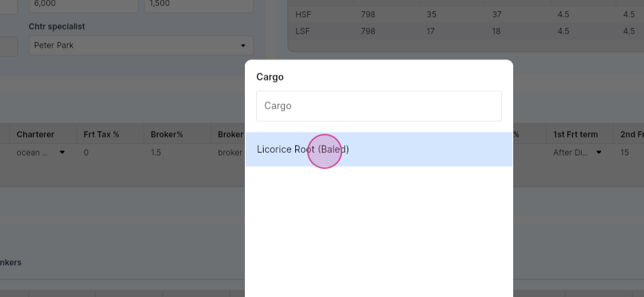Click the field containing 1,500

pos(199,4)
